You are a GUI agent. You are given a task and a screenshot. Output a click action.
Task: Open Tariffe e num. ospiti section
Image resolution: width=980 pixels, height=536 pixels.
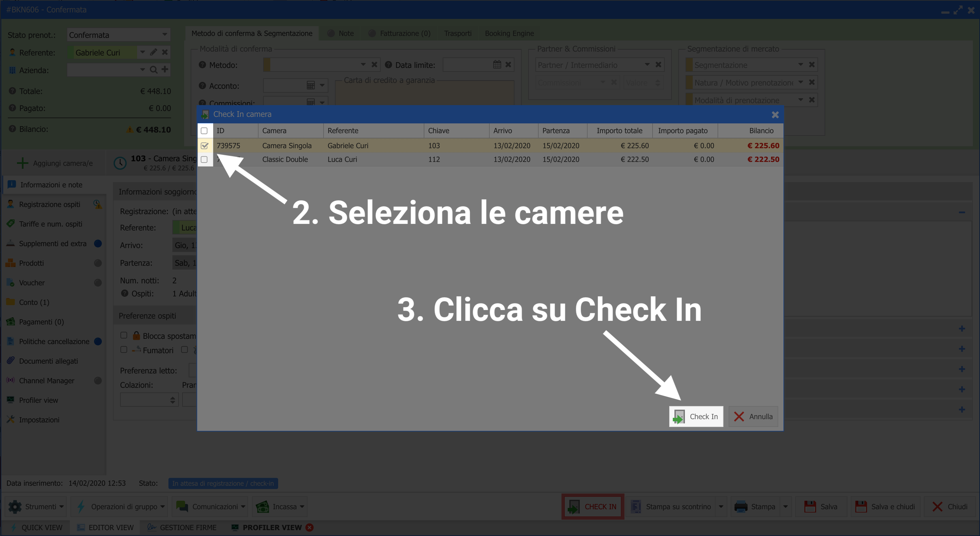pos(55,224)
